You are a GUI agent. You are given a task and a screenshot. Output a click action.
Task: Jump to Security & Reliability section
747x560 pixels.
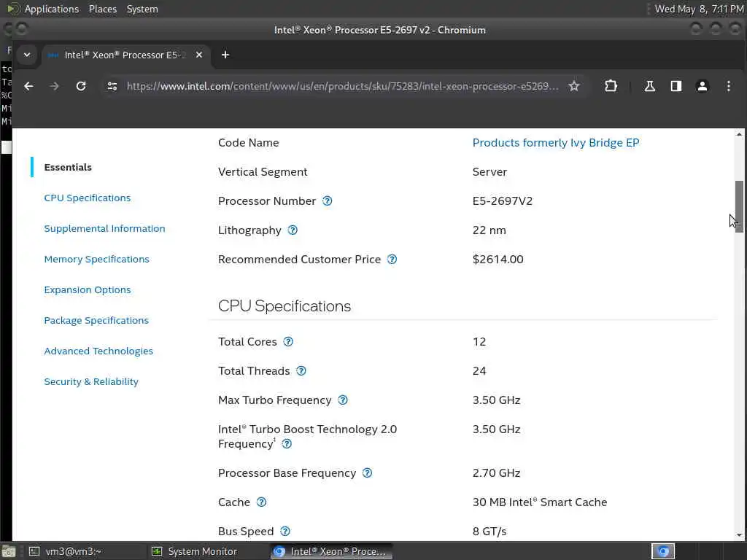point(91,382)
